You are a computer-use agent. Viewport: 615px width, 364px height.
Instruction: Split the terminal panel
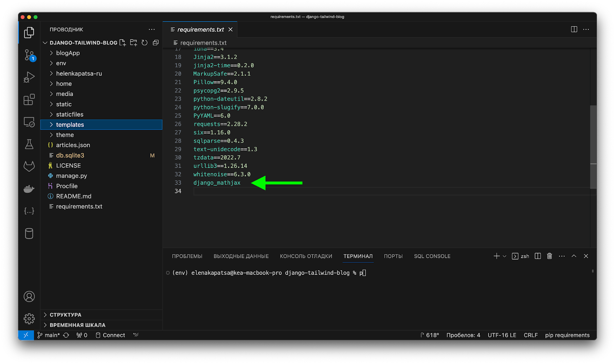point(538,256)
